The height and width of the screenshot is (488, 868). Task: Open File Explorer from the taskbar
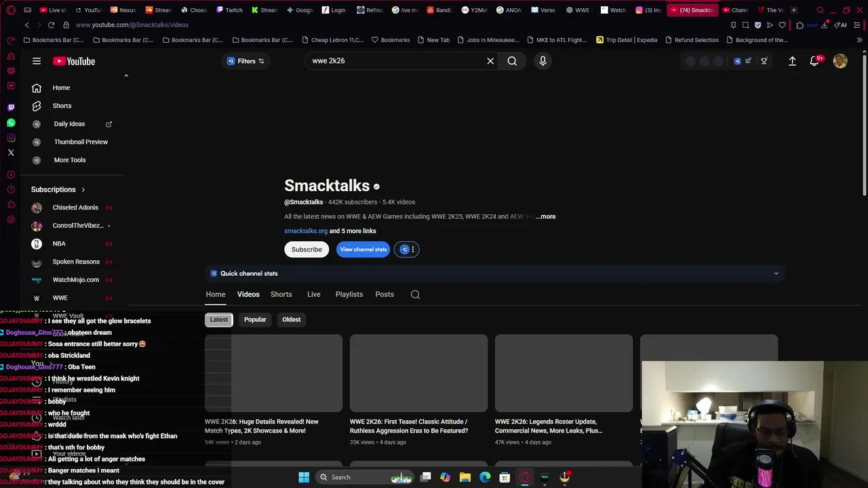pos(465,477)
